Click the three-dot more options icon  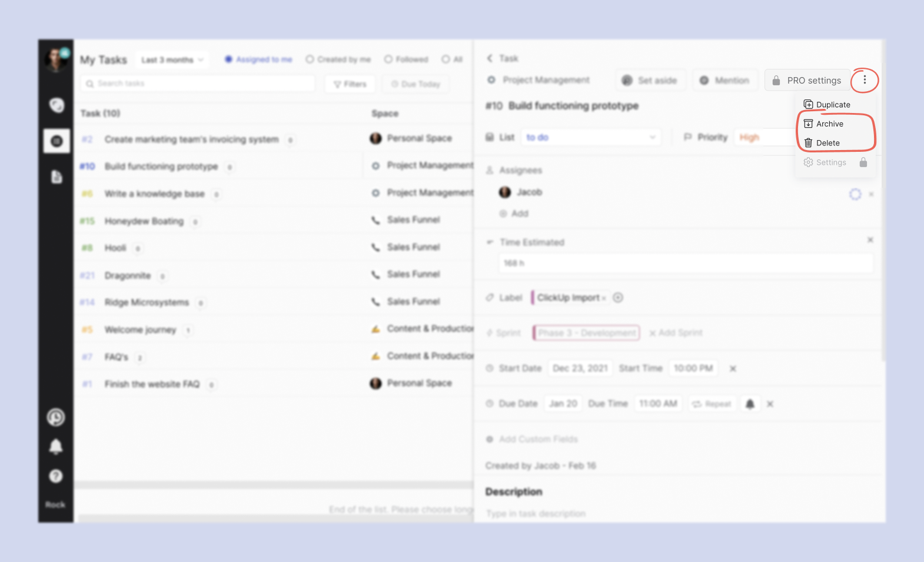[x=864, y=80]
